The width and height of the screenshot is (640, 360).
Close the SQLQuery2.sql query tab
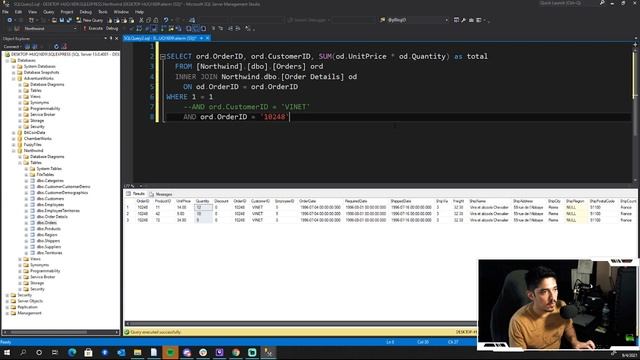tap(207, 38)
